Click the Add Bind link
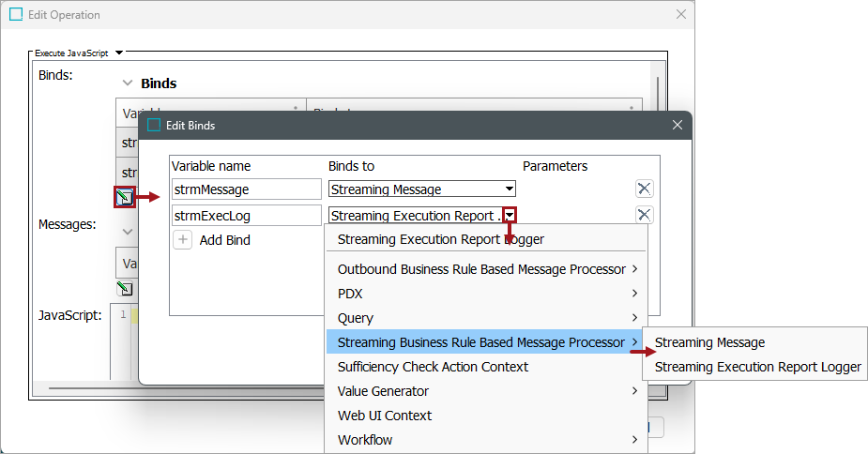The width and height of the screenshot is (868, 454). click(x=224, y=240)
